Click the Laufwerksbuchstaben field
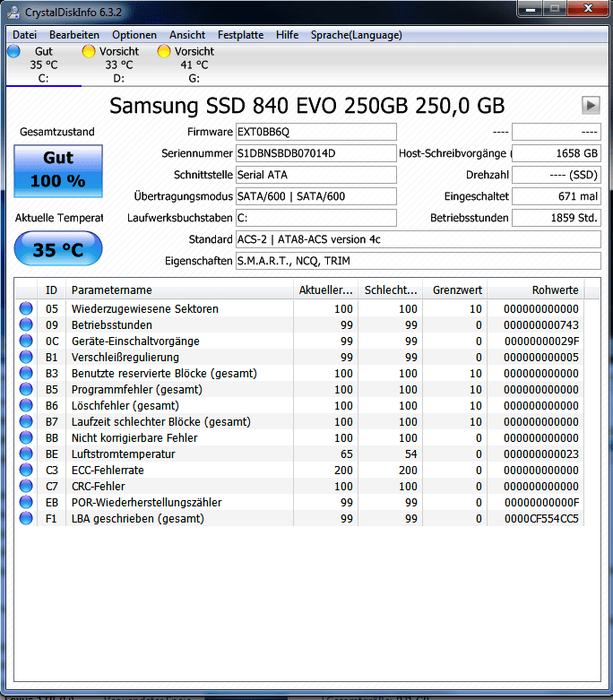Screen dimensions: 613x700 [316, 218]
